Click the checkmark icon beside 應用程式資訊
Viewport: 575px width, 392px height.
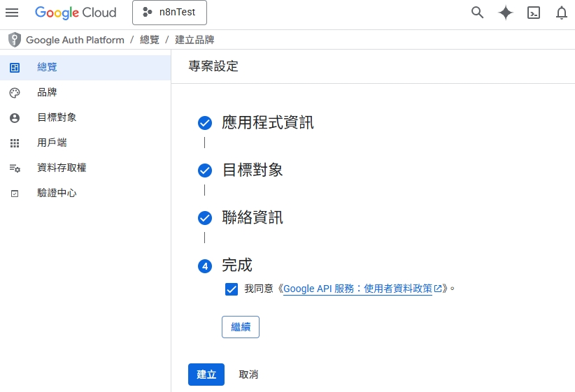pos(205,123)
